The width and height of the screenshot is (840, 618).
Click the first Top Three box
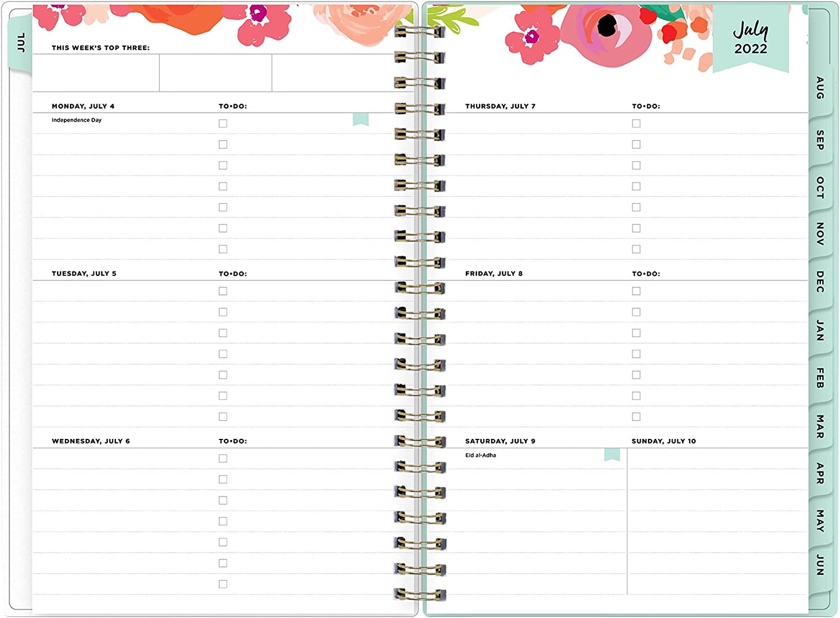[x=96, y=73]
